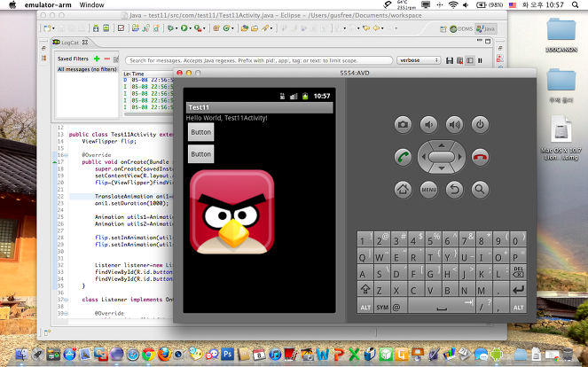Image resolution: width=588 pixels, height=367 pixels.
Task: Click the emulator camera hardware button
Action: 404,124
